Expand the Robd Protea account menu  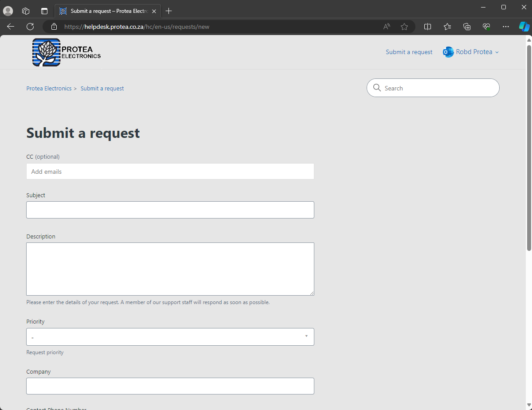pyautogui.click(x=471, y=52)
